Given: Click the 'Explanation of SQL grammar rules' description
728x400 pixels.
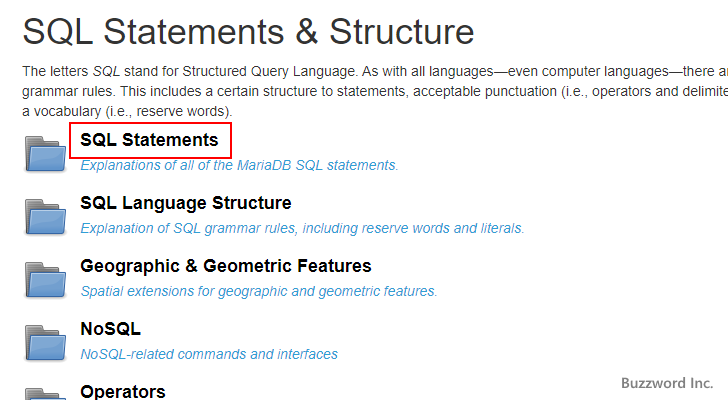Looking at the screenshot, I should pyautogui.click(x=302, y=228).
